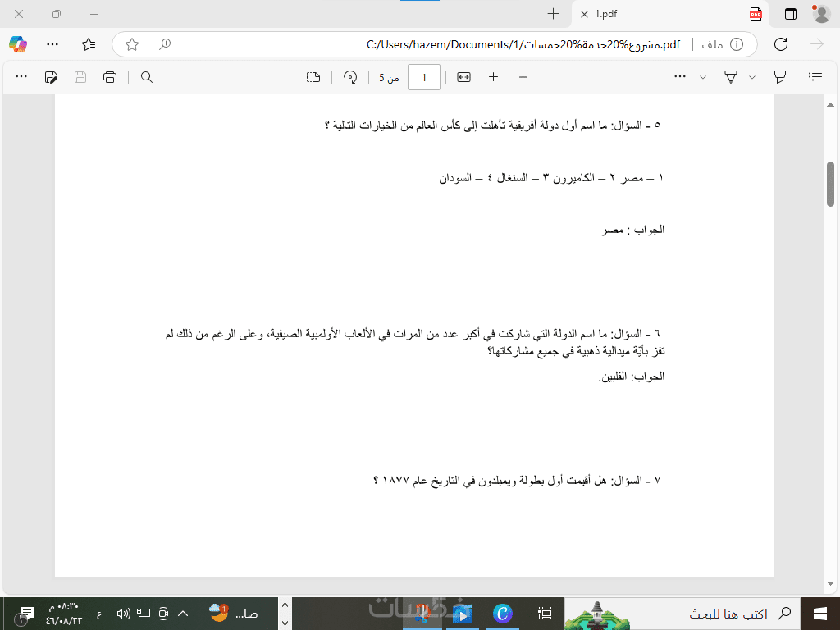The image size is (840, 630).
Task: Switch the Arabic input language indicator
Action: point(99,614)
